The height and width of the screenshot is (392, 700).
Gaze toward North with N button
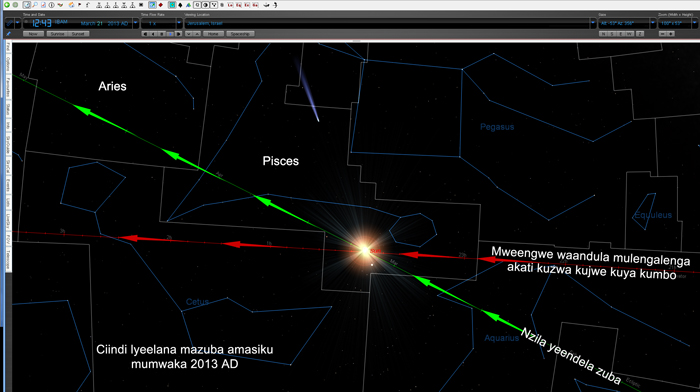tap(603, 34)
